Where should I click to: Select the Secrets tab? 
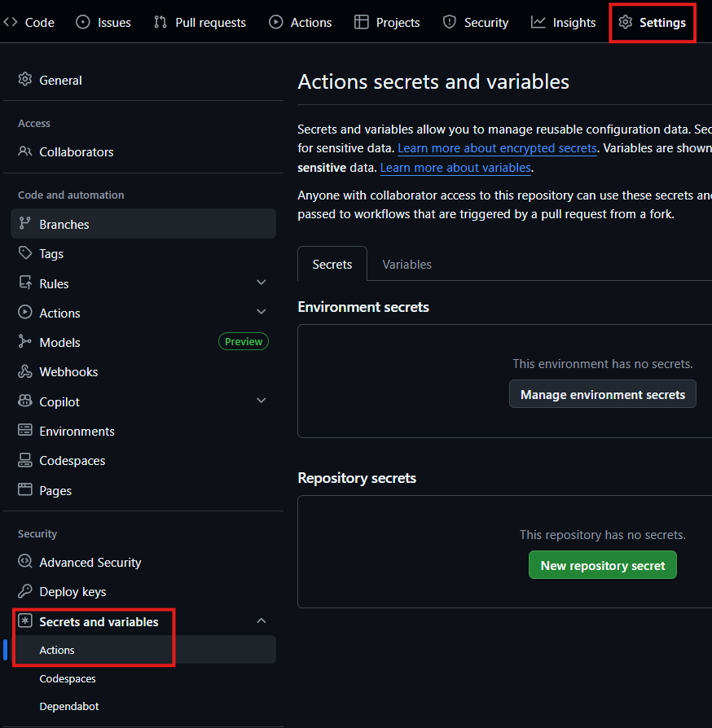332,264
